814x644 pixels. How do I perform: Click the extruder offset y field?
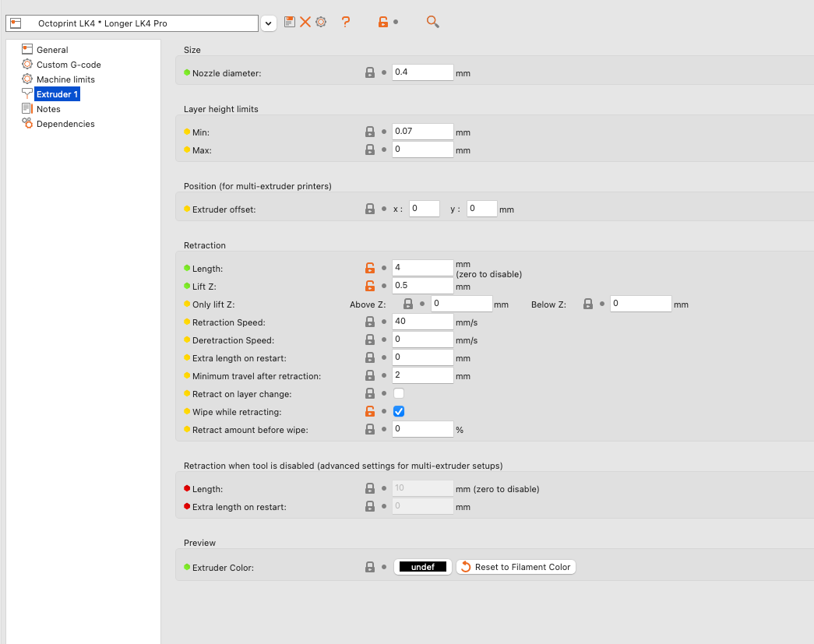point(481,209)
